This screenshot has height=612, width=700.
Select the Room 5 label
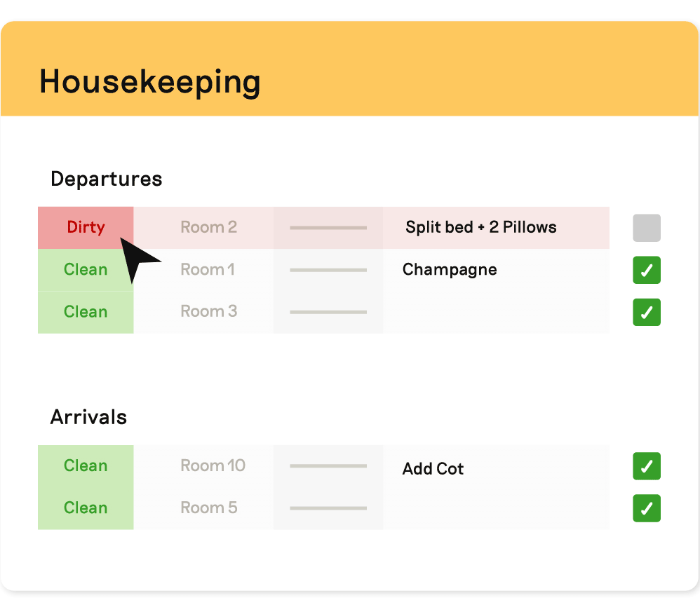click(208, 508)
